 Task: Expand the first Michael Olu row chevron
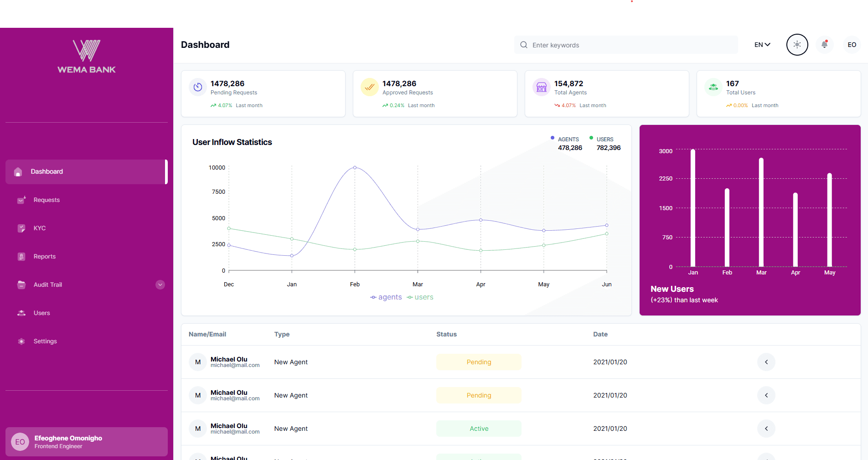[766, 362]
